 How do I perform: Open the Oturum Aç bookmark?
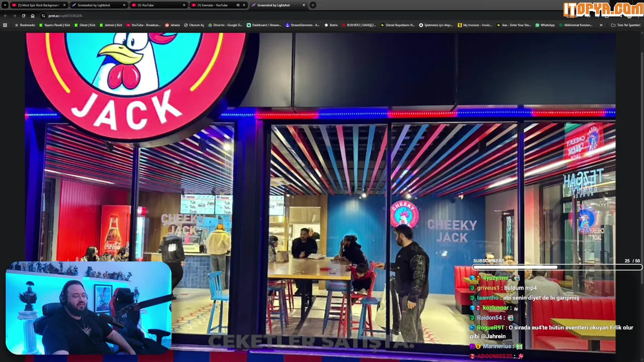[194, 25]
